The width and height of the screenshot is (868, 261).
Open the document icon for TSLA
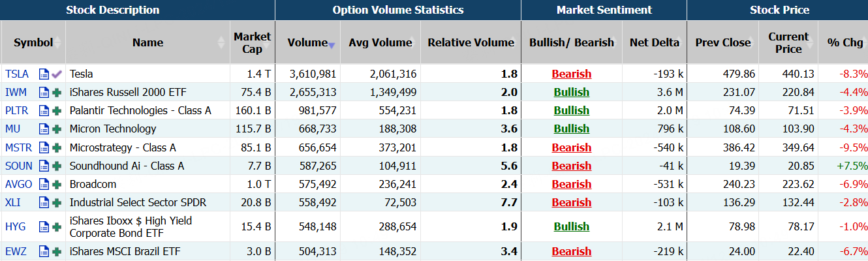click(x=44, y=74)
